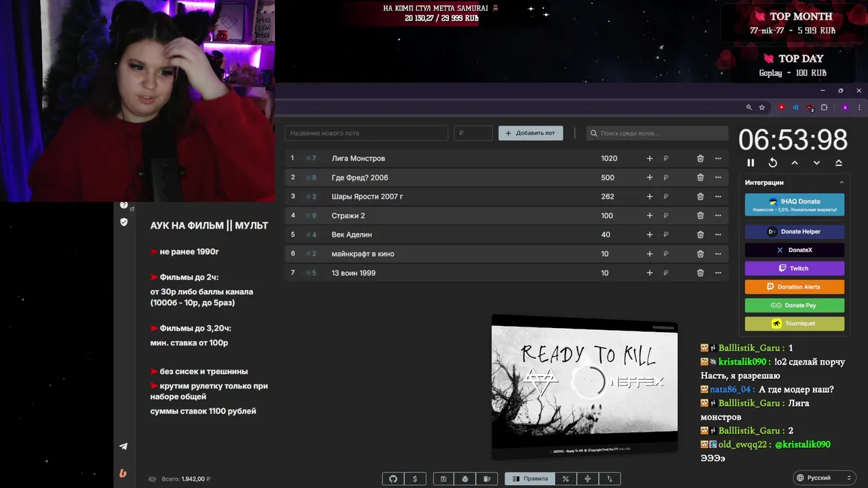
Task: Delete the майнкрафт в кино lot
Action: (x=701, y=253)
